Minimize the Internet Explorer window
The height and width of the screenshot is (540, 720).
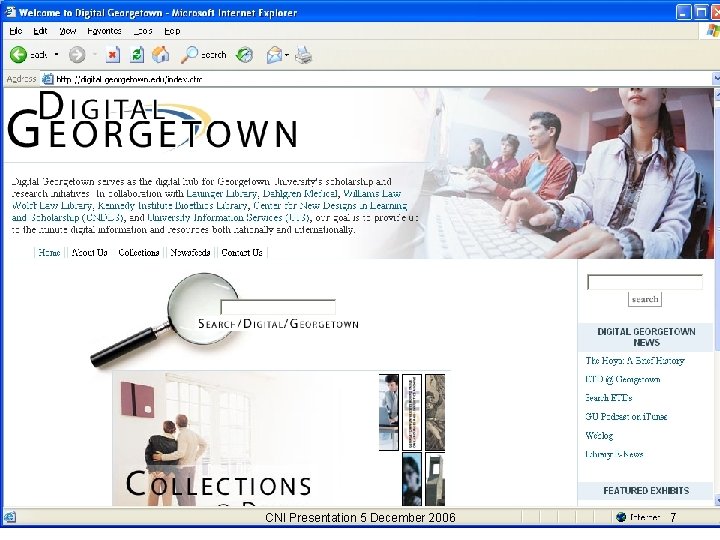point(683,12)
